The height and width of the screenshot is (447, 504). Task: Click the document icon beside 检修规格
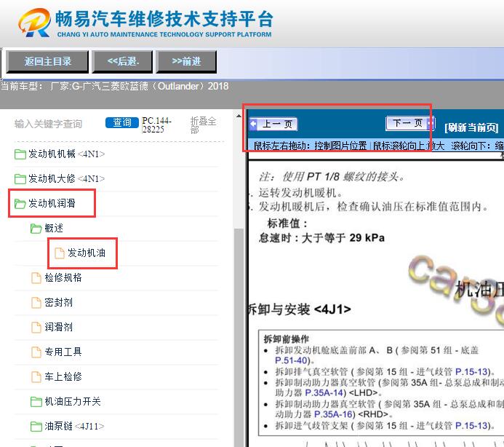[x=36, y=277]
